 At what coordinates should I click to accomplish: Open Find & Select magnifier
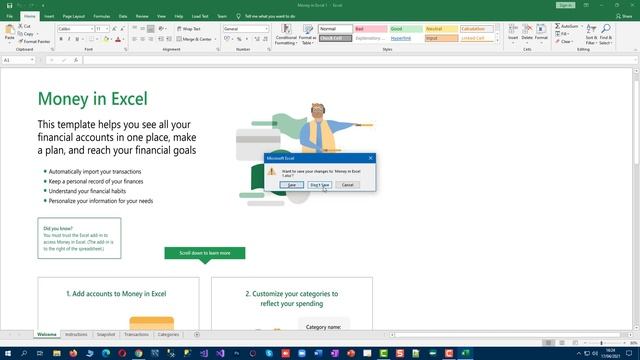(x=606, y=34)
